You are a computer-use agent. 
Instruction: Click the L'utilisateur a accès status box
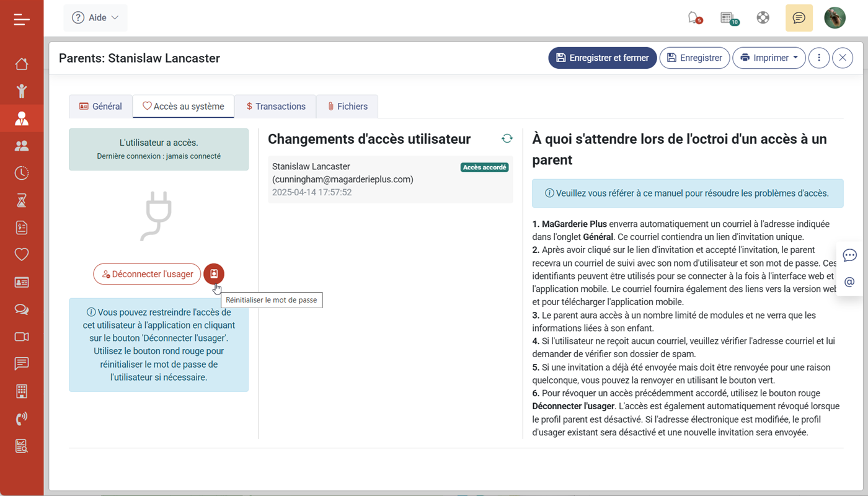pyautogui.click(x=159, y=149)
